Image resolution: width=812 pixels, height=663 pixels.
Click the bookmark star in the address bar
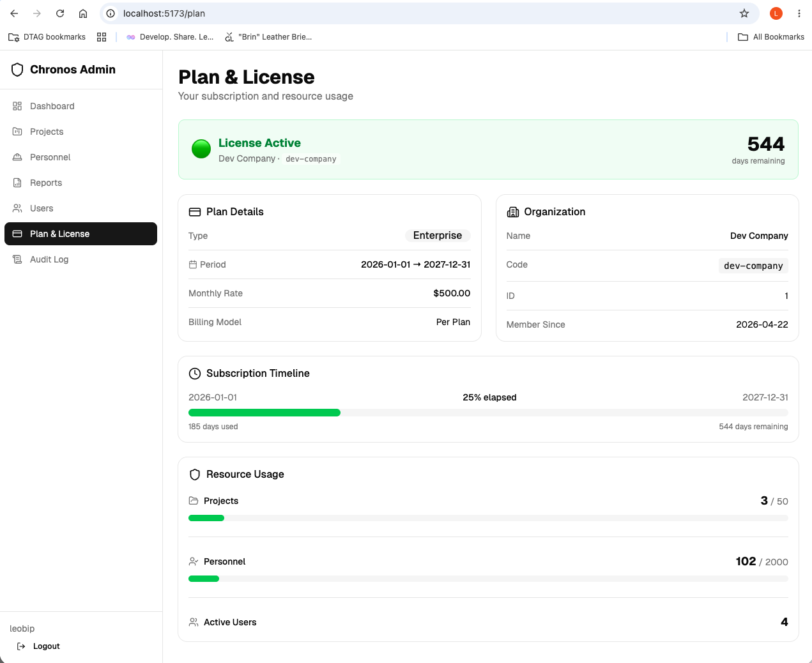tap(744, 13)
